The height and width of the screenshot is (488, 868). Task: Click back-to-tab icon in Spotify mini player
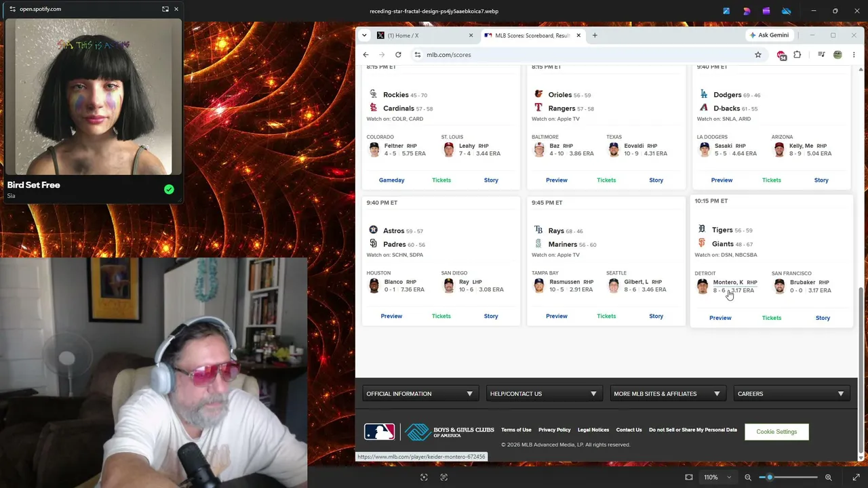click(x=165, y=9)
